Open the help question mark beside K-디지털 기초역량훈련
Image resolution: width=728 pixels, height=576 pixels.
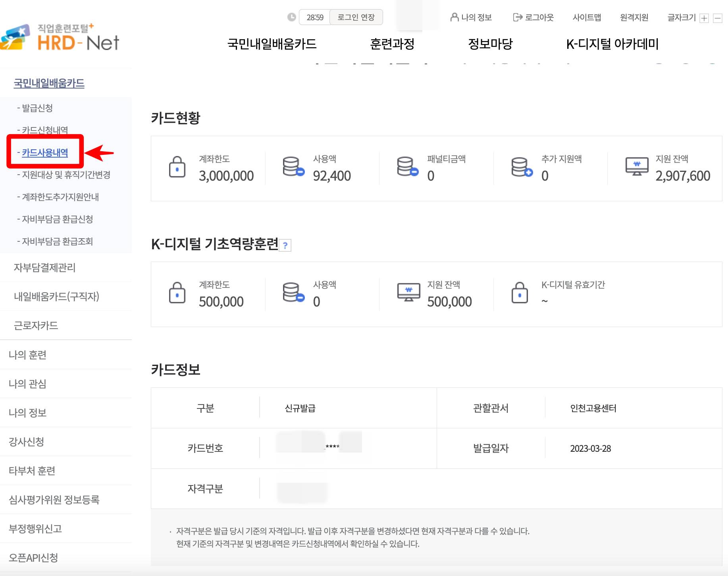point(286,245)
